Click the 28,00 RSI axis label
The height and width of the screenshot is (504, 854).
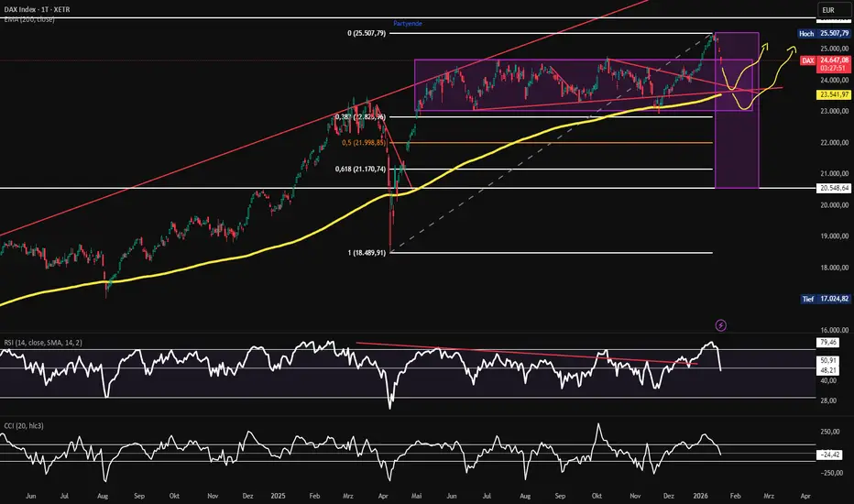click(x=827, y=400)
